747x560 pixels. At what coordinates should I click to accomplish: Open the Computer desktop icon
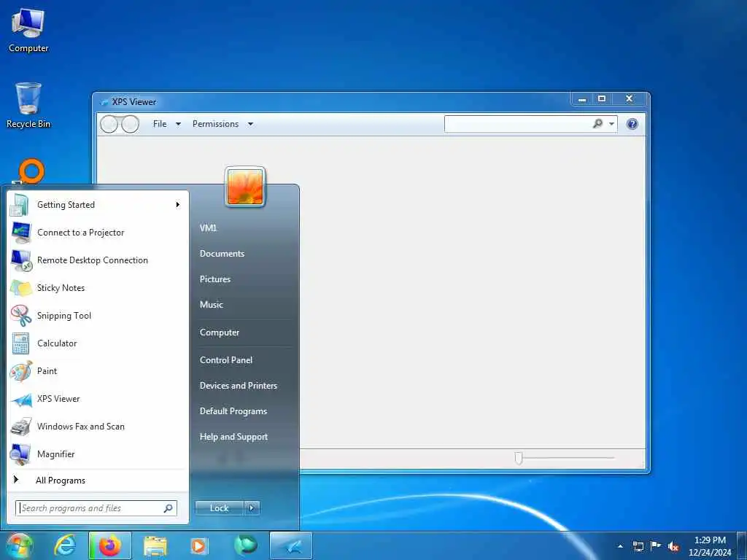(28, 30)
